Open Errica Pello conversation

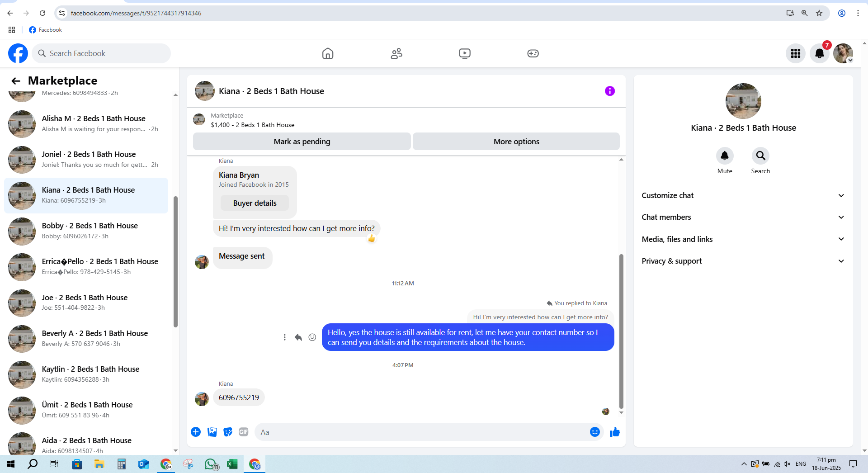tap(86, 267)
